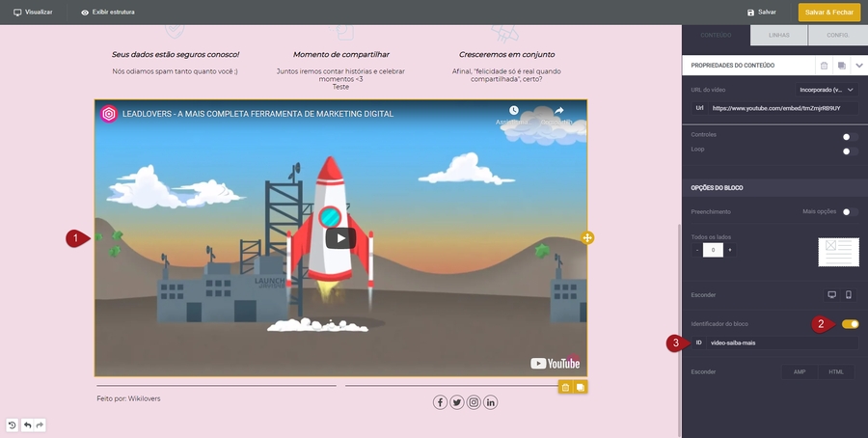The height and width of the screenshot is (438, 868).
Task: Turn on the Loop switch
Action: click(x=849, y=151)
